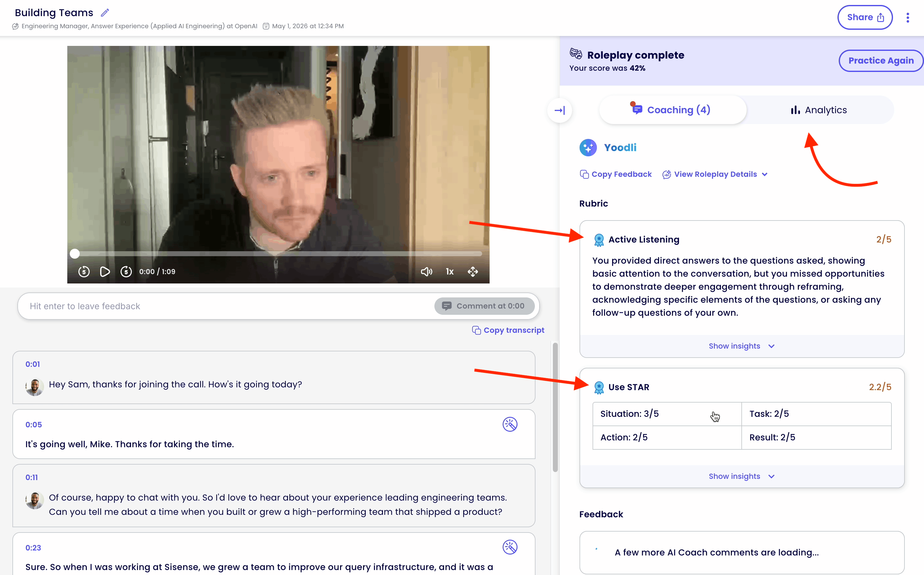Viewport: 924px width, 575px height.
Task: Switch to the Analytics tab
Action: [x=820, y=110]
